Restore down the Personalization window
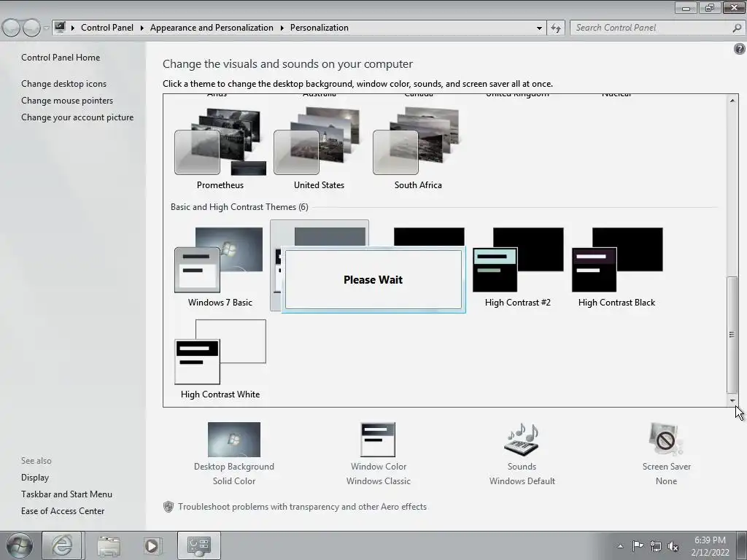 pos(710,8)
